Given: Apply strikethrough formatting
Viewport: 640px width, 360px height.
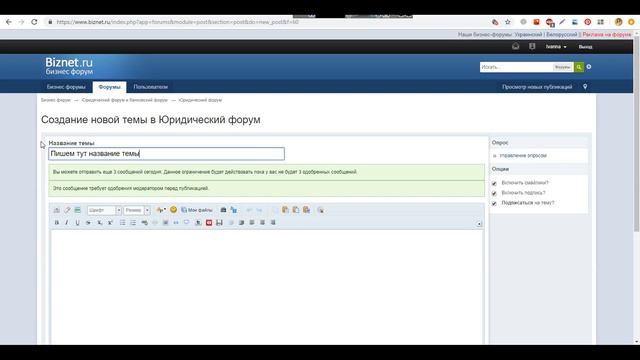Looking at the screenshot, I should coord(88,222).
